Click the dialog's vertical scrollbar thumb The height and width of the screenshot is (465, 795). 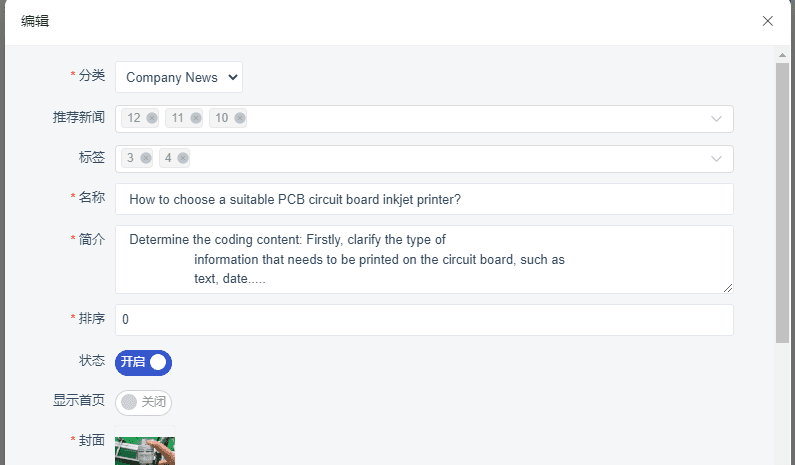pyautogui.click(x=782, y=203)
